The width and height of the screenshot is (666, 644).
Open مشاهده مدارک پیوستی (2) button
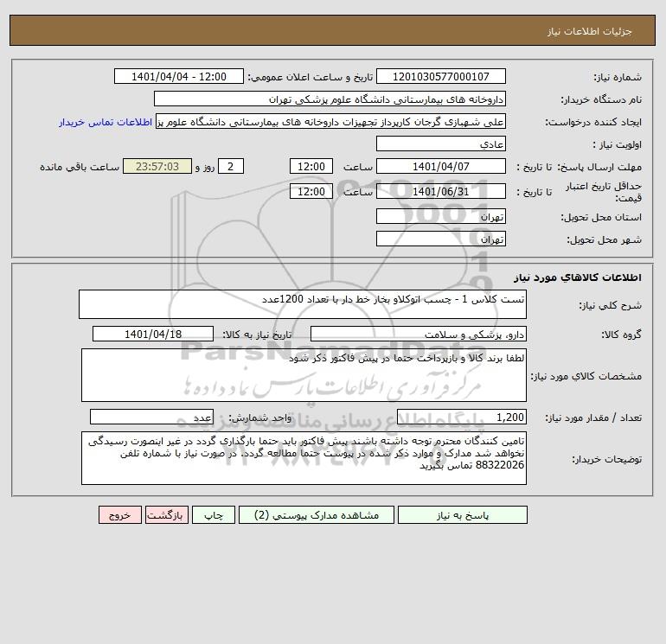(x=317, y=515)
